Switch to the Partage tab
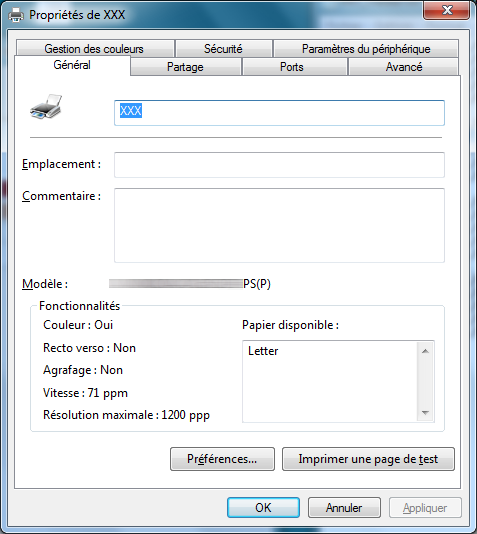 [186, 67]
